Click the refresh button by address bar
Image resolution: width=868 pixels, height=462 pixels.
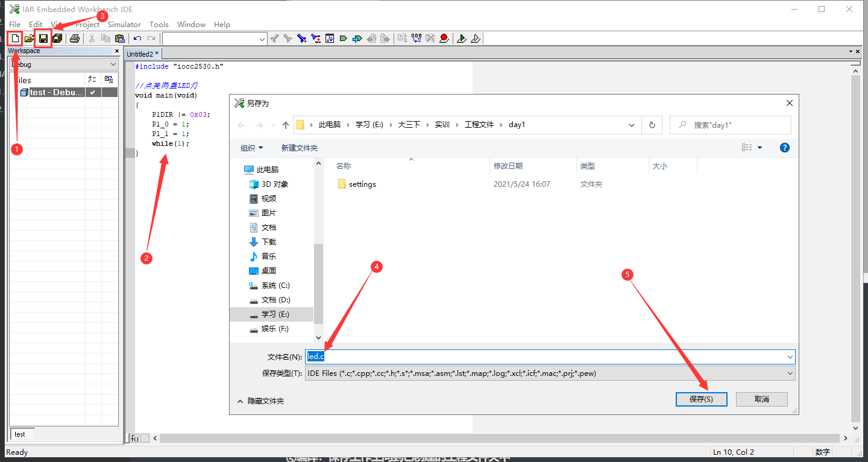(652, 125)
